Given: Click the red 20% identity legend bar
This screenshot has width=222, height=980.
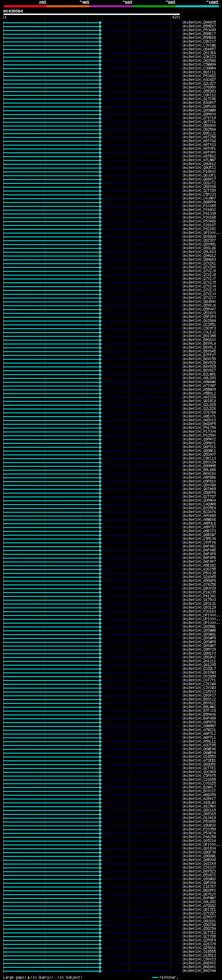Looking at the screenshot, I should point(25,7).
